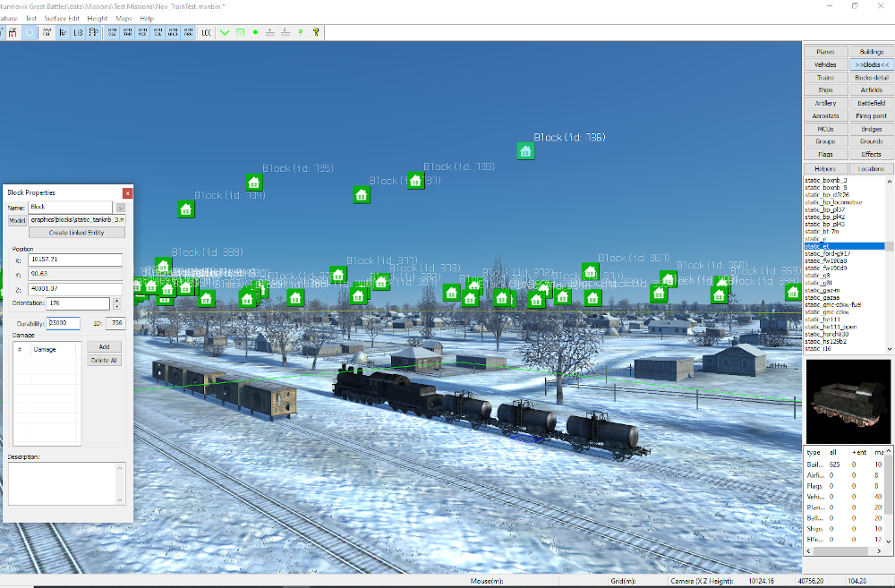Open the MCUs object category
This screenshot has width=895, height=588.
(825, 129)
